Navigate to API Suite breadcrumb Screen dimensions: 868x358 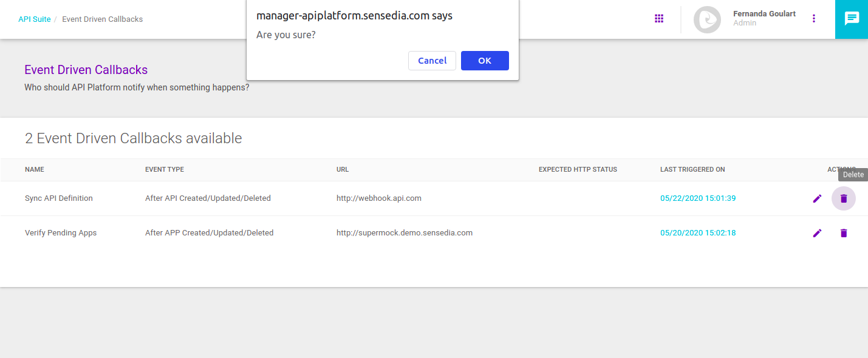[35, 19]
